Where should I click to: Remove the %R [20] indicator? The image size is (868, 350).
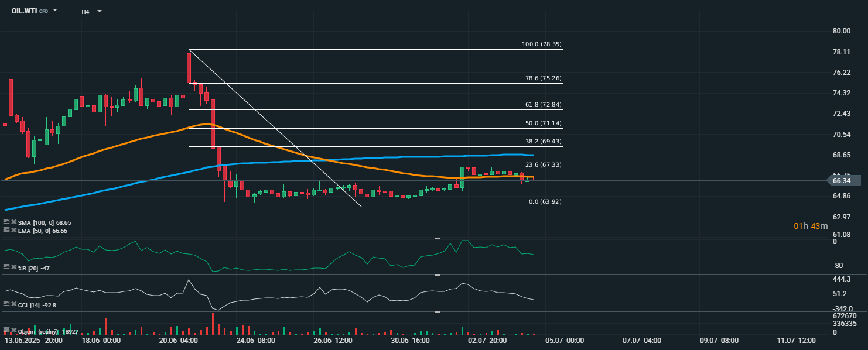coord(13,266)
